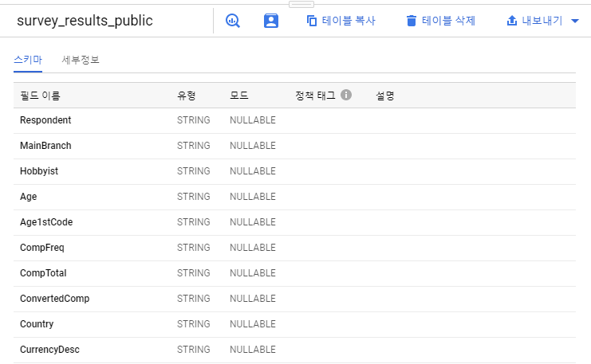The width and height of the screenshot is (591, 364).
Task: Select the CompFreq field name
Action: pos(41,248)
